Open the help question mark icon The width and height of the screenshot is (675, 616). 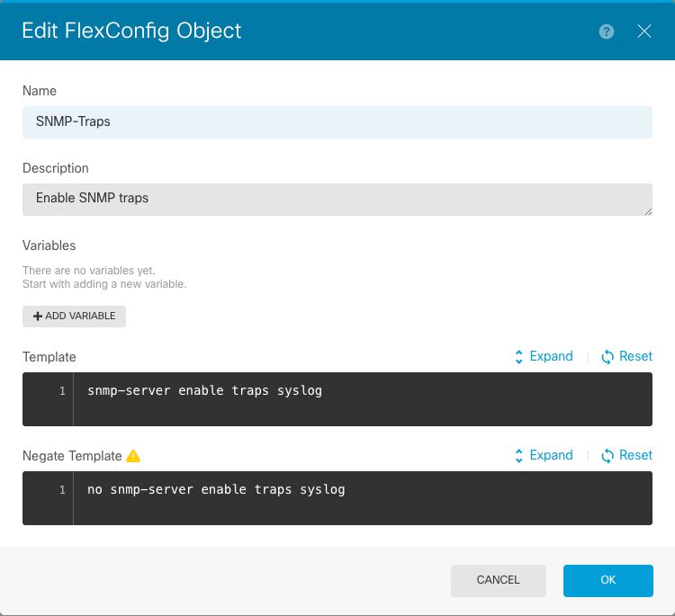(x=607, y=31)
